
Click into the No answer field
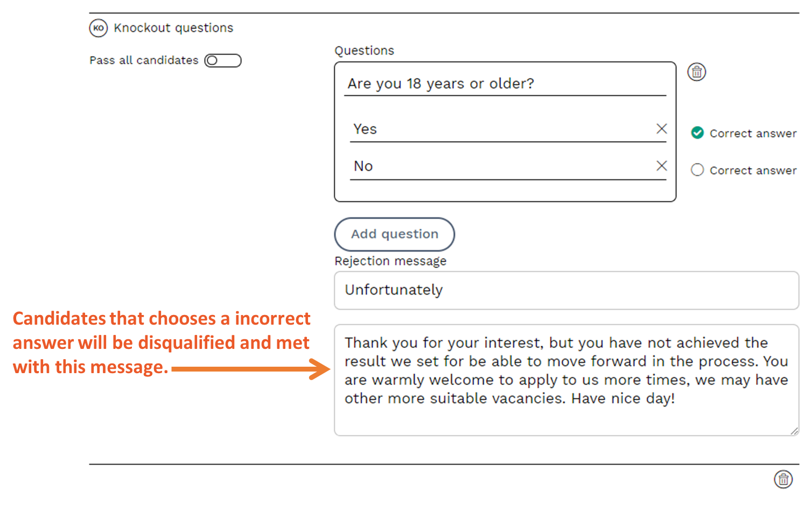coord(501,166)
